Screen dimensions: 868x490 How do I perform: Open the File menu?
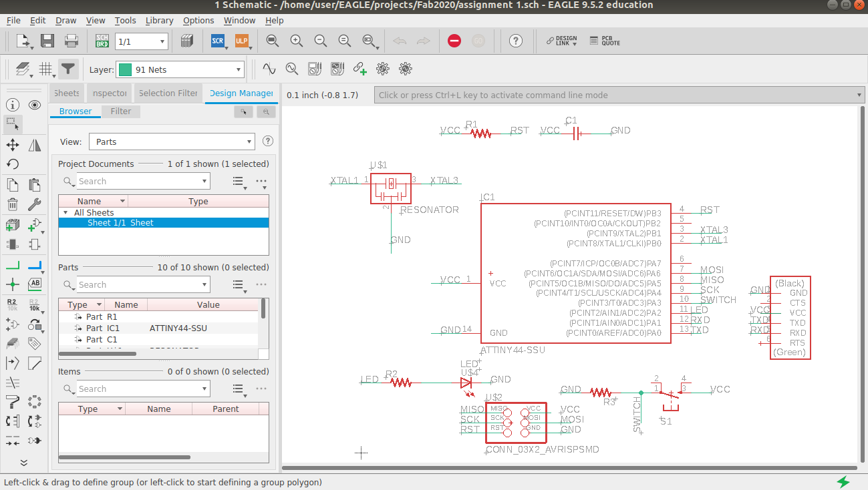13,21
